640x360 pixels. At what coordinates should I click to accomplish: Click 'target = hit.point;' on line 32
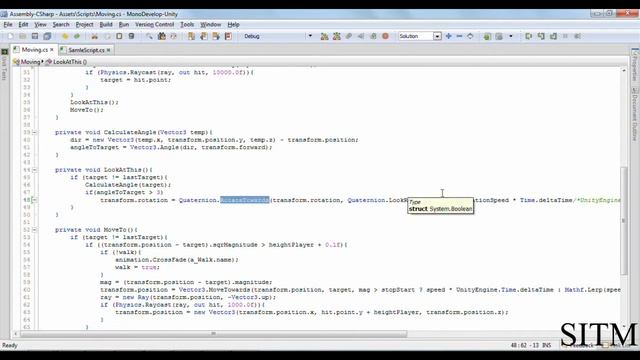pos(136,80)
